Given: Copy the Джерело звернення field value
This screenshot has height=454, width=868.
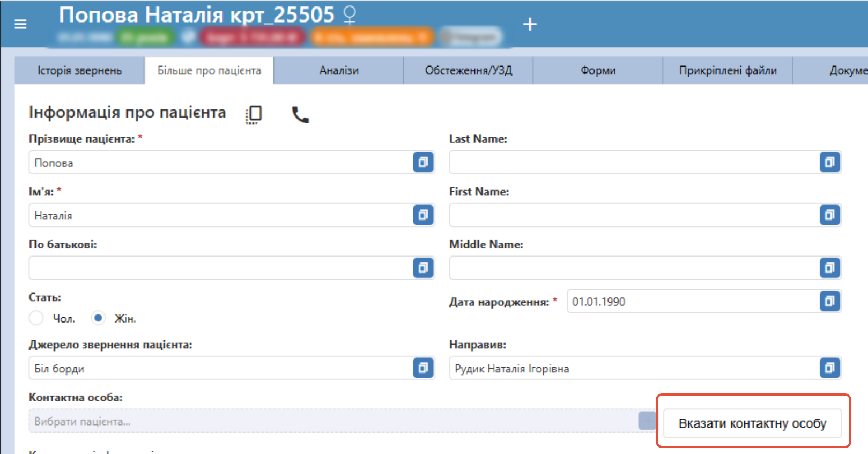Looking at the screenshot, I should [x=423, y=368].
